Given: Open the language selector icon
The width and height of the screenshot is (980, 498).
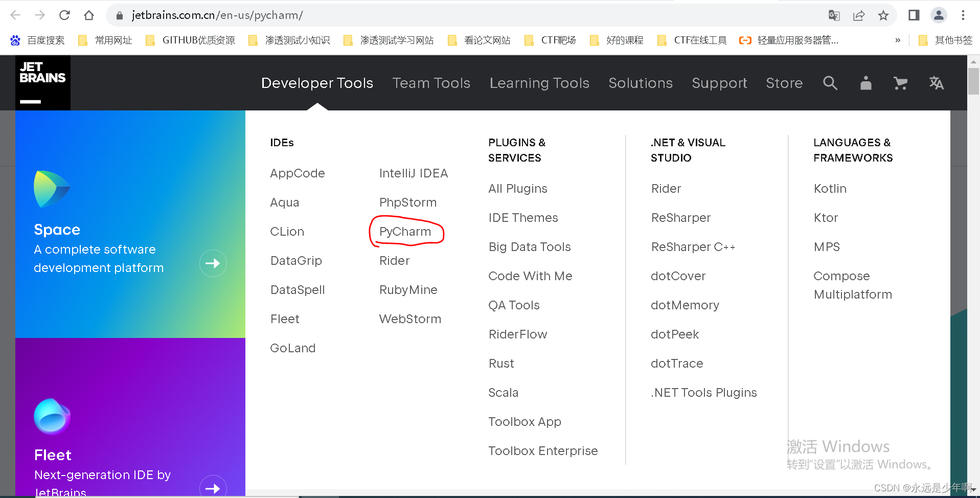Looking at the screenshot, I should (936, 83).
